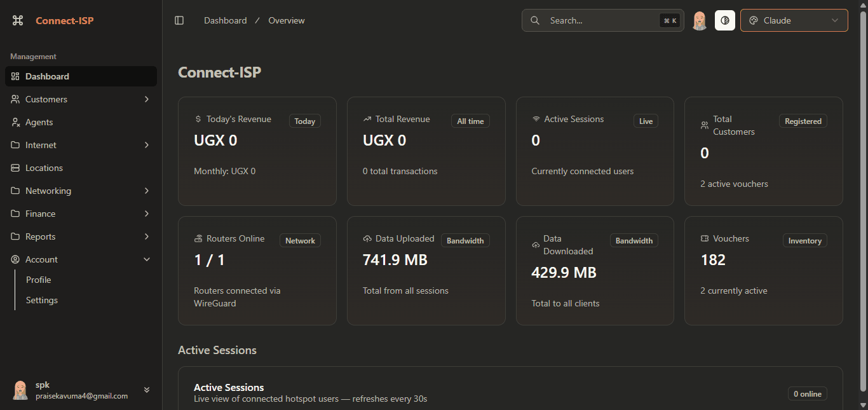Open the Settings page under Account

tap(41, 299)
